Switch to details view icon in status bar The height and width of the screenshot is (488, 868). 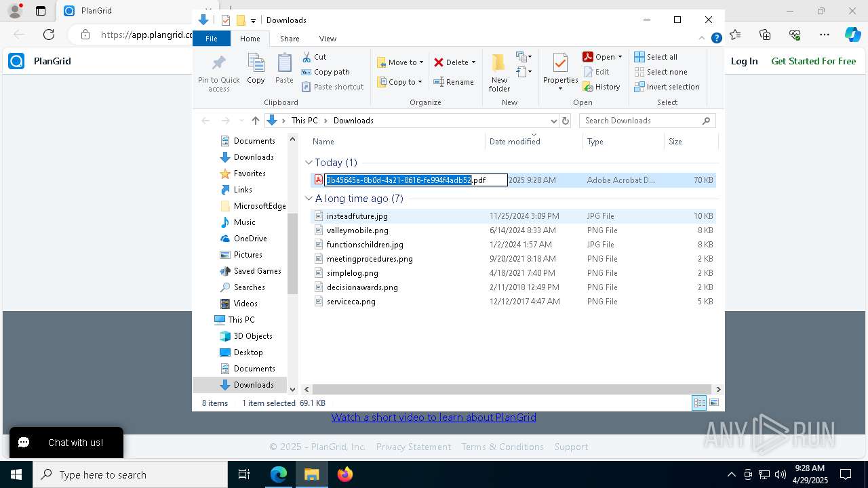pyautogui.click(x=699, y=403)
